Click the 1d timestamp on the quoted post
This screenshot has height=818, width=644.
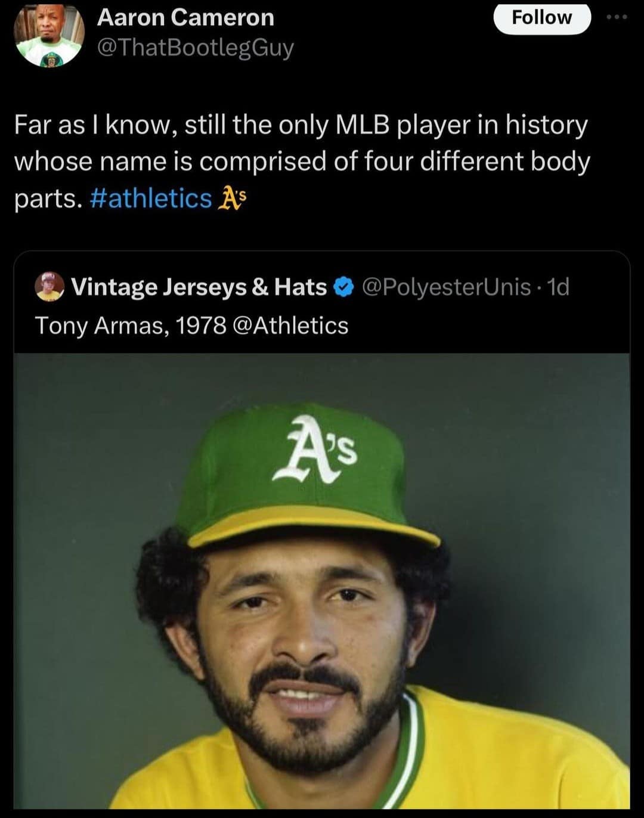tap(559, 287)
